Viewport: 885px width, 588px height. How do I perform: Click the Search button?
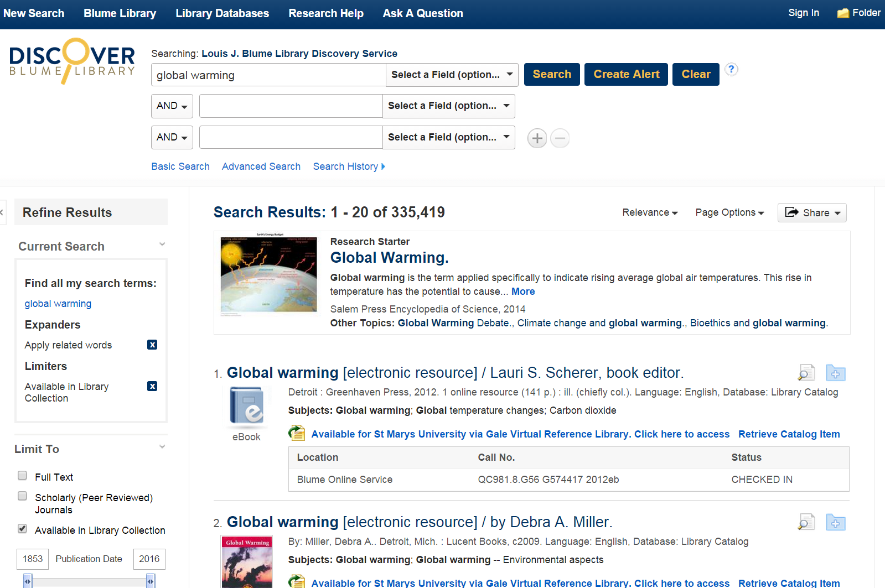pos(552,75)
